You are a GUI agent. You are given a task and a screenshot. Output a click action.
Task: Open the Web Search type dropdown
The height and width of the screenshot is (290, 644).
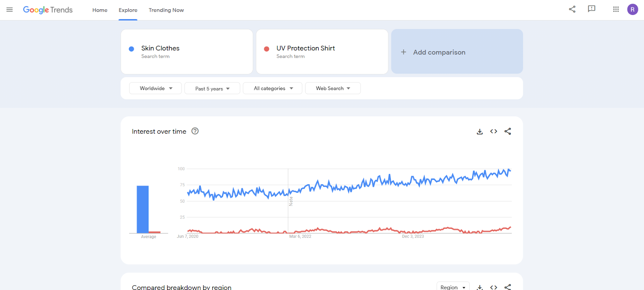coord(333,88)
